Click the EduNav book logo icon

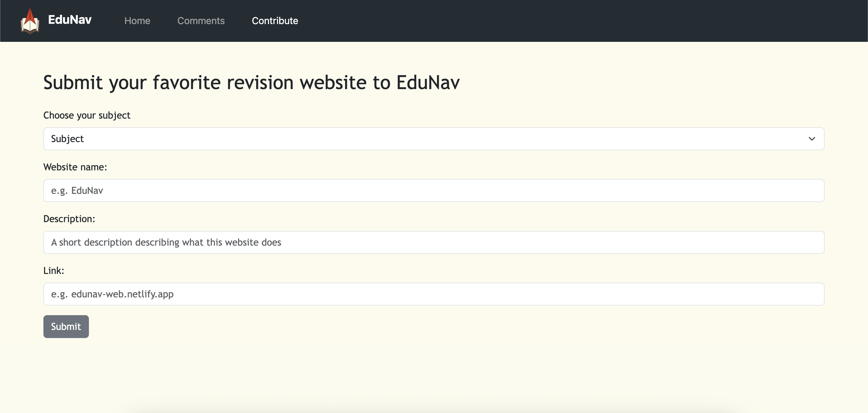[30, 21]
